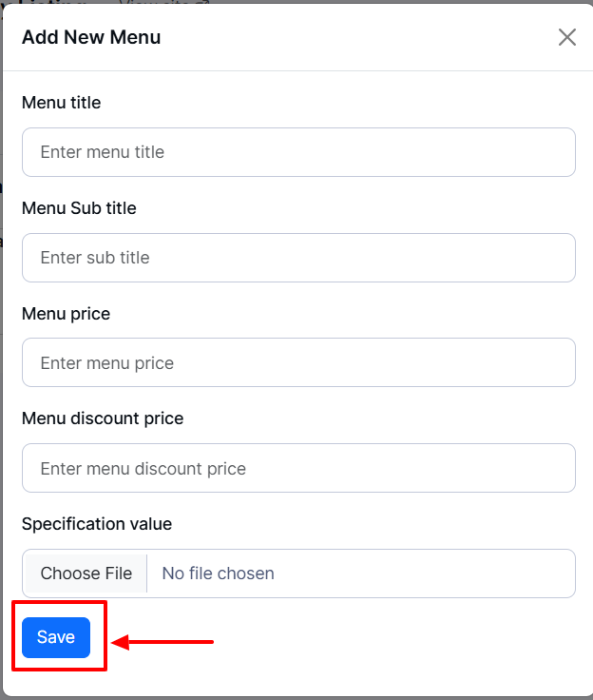Click the Add New Menu heading

click(91, 38)
